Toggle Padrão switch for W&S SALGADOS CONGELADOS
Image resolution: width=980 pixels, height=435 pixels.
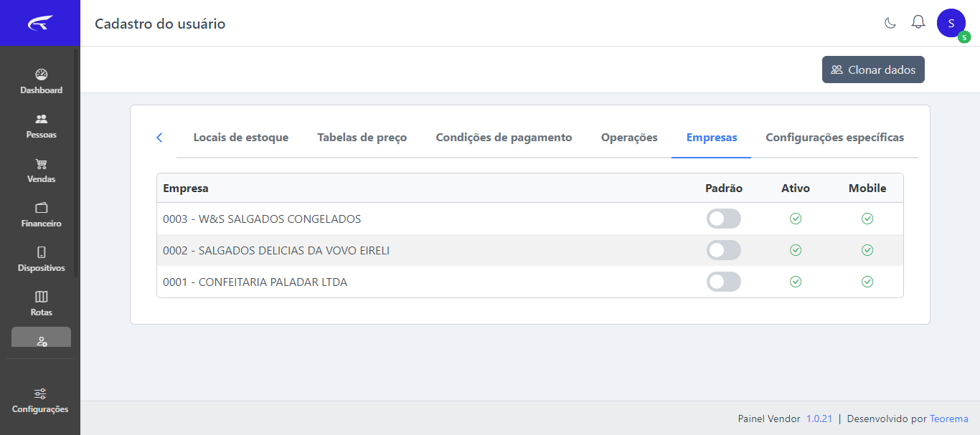click(724, 219)
